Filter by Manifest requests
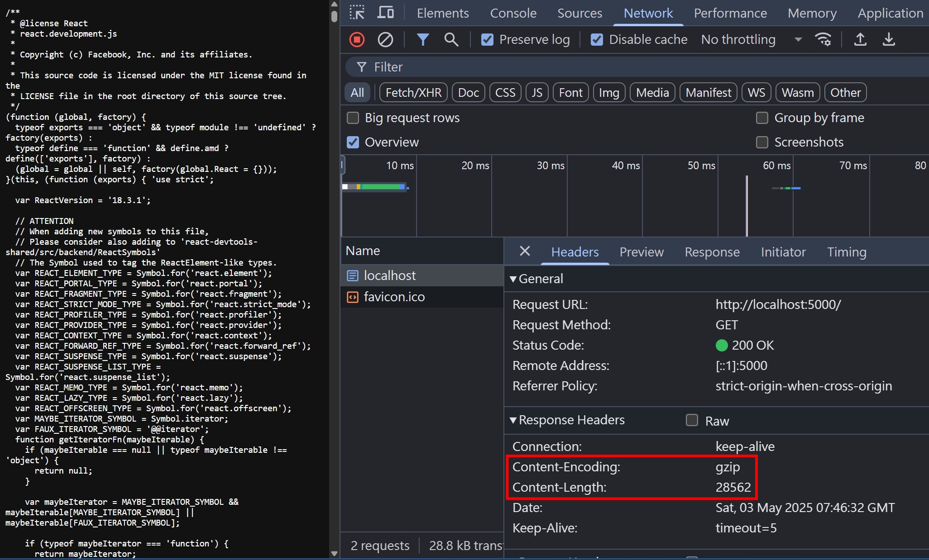 [x=708, y=93]
